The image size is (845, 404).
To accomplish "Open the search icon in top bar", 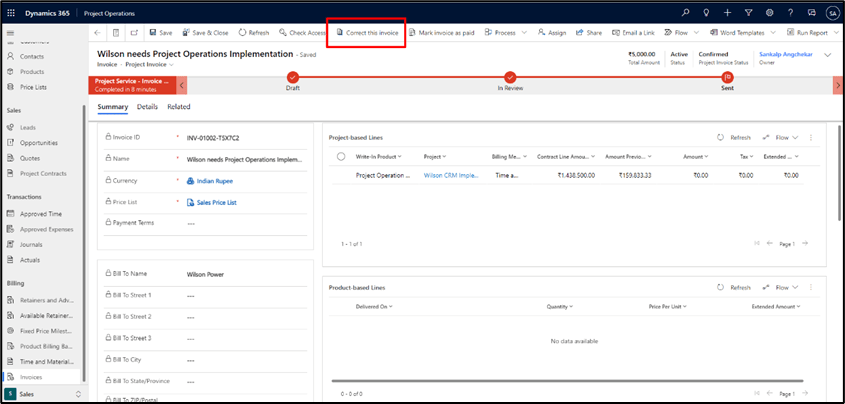I will pyautogui.click(x=685, y=12).
